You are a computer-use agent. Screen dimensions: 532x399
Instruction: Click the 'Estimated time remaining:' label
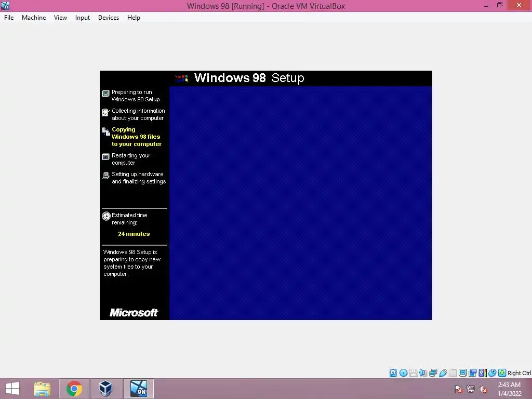[x=129, y=219]
